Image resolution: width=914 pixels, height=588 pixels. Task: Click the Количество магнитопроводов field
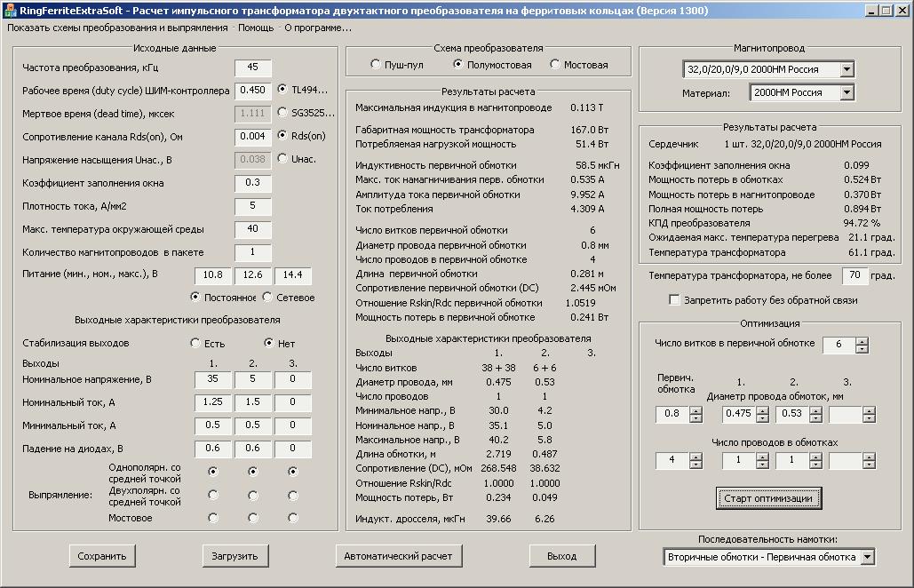point(253,252)
